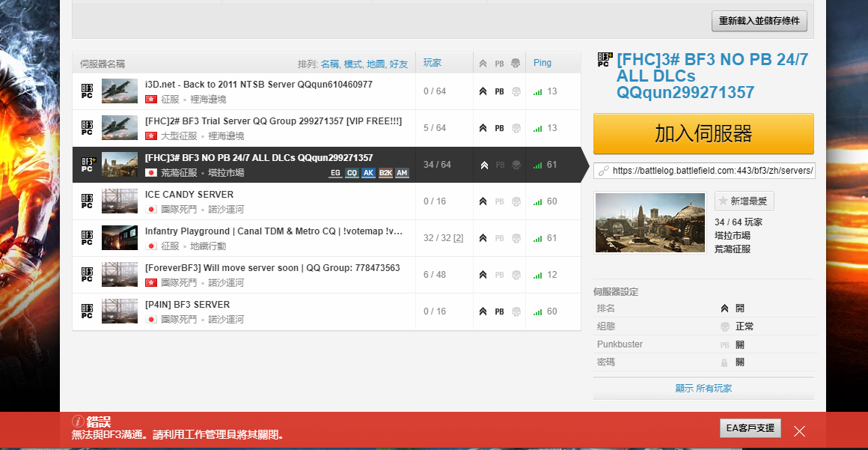Click the 排名 ranked setting row

(x=703, y=308)
